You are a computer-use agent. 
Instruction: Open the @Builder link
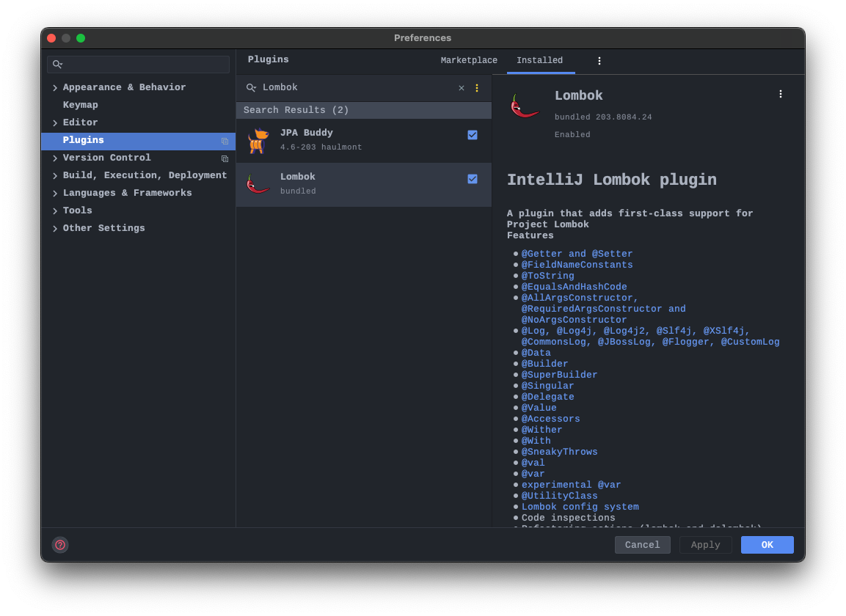click(544, 364)
